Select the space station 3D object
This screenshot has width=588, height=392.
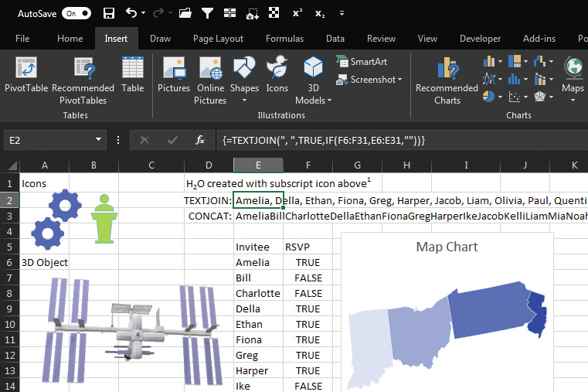(x=131, y=331)
